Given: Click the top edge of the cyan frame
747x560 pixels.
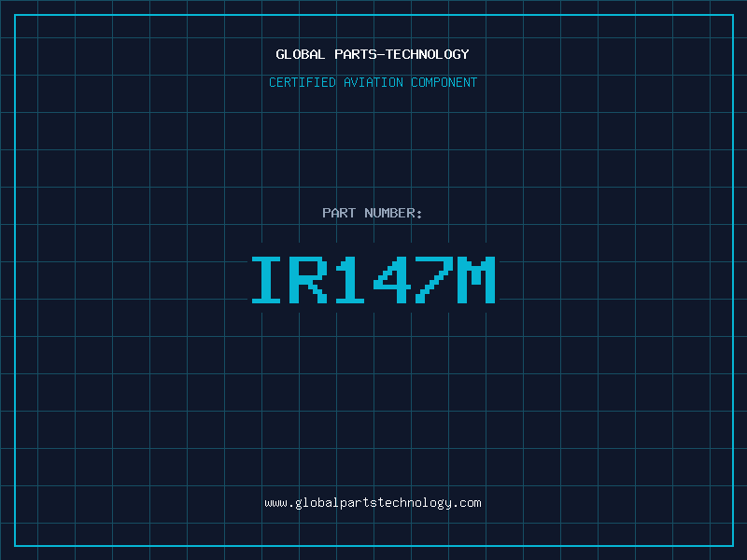Looking at the screenshot, I should [x=373, y=15].
